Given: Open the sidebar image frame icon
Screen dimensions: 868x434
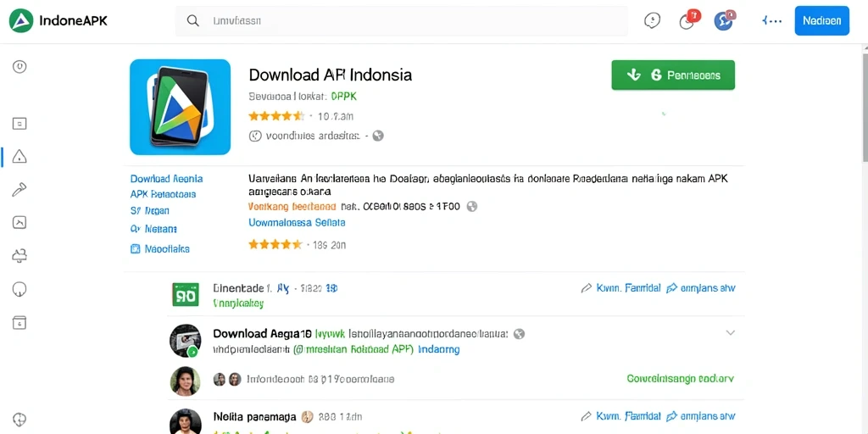Looking at the screenshot, I should coord(19,223).
